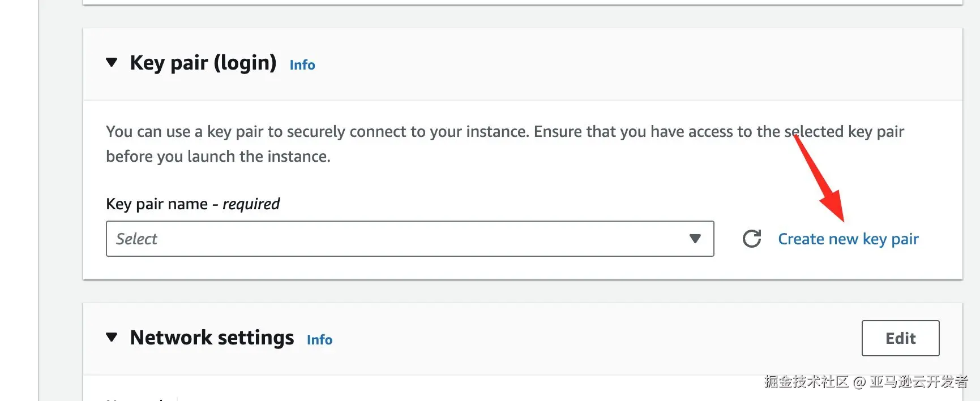Collapse the Network settings section triangle
The height and width of the screenshot is (401, 980).
coord(112,338)
